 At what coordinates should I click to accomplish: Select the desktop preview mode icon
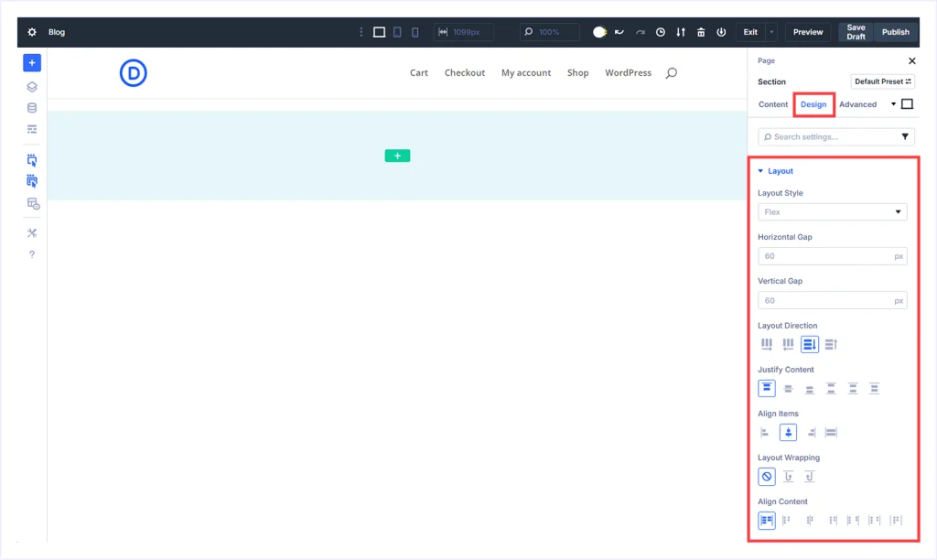379,32
